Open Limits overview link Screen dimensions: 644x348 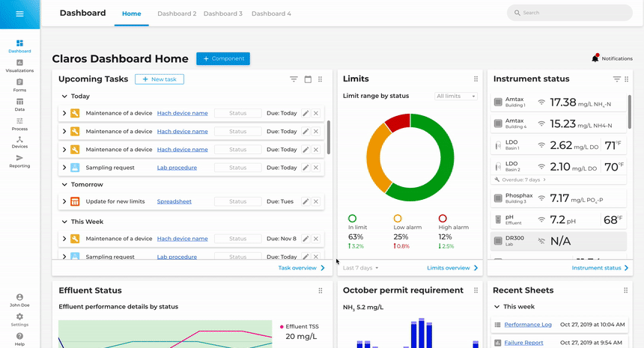pos(452,268)
